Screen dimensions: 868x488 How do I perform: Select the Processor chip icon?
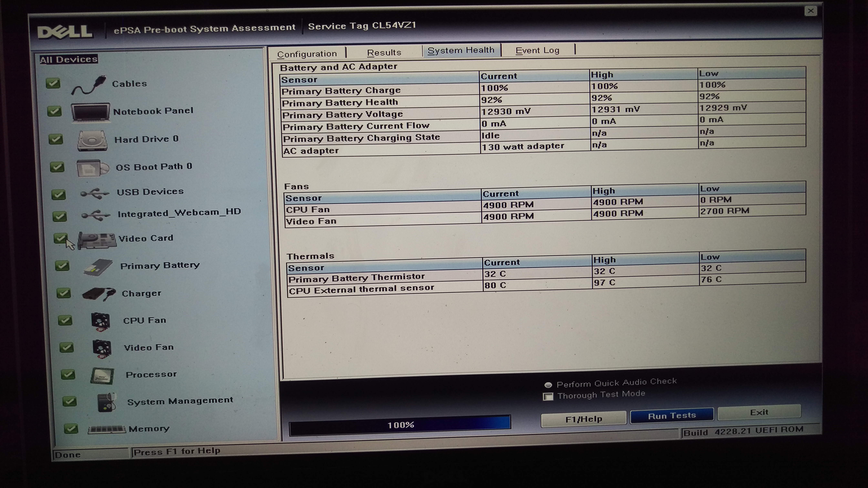(x=102, y=376)
